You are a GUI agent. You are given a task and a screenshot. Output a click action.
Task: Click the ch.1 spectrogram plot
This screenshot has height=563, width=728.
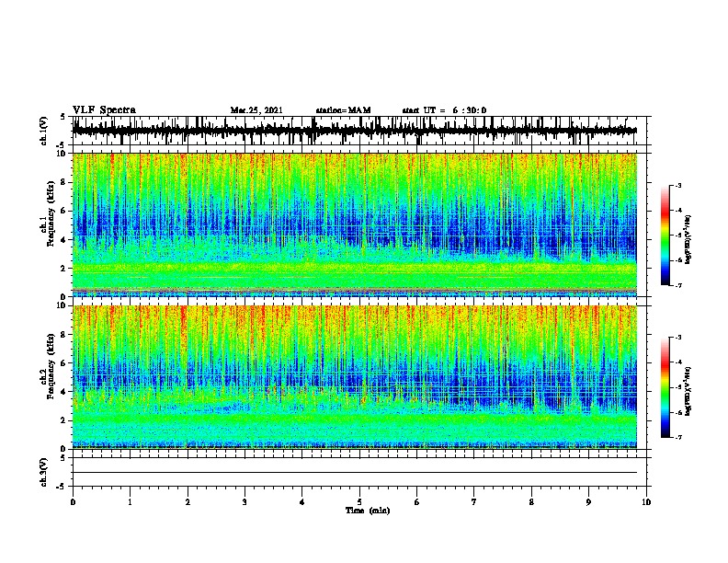pos(355,224)
